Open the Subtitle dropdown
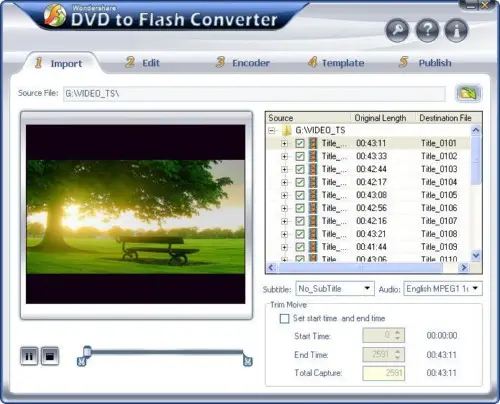This screenshot has width=500, height=404. click(x=335, y=289)
